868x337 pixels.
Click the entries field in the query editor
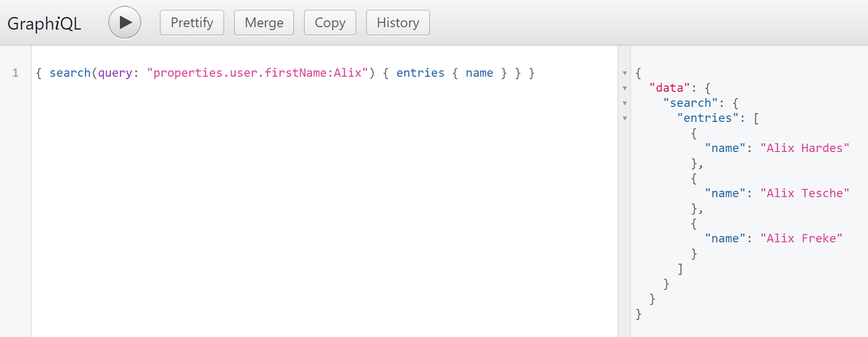420,73
